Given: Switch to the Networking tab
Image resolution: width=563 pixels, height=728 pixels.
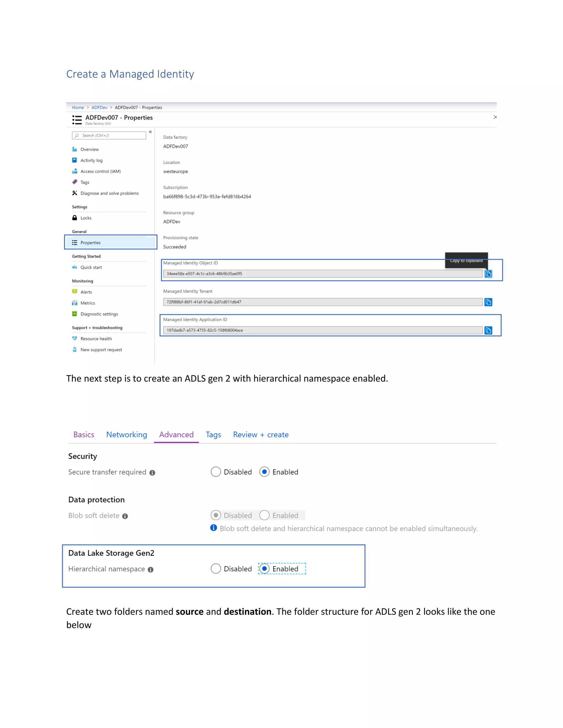Looking at the screenshot, I should click(x=127, y=435).
